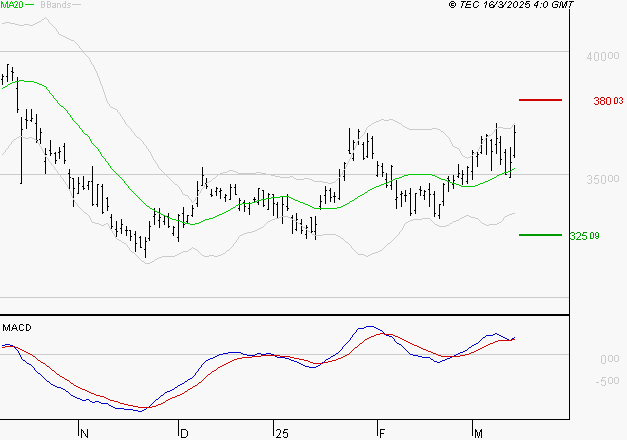The image size is (627, 440).
Task: Select the green 325.09 price label
Action: pos(584,236)
